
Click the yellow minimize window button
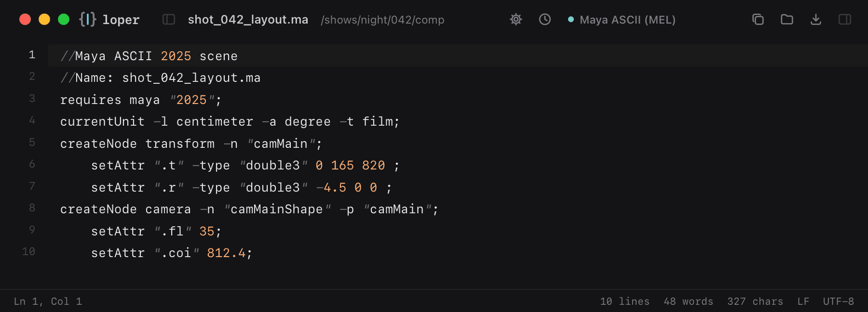point(44,19)
